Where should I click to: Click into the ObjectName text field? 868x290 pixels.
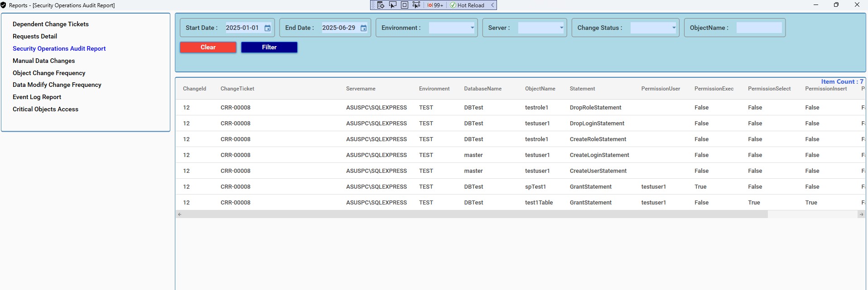(759, 28)
